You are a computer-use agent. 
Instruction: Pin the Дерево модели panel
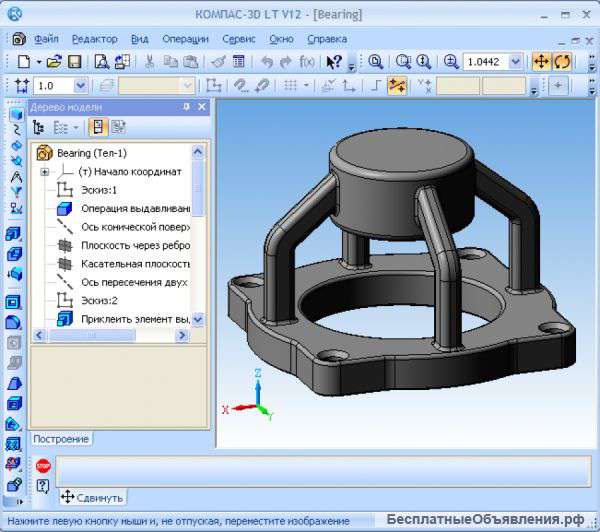(x=186, y=107)
